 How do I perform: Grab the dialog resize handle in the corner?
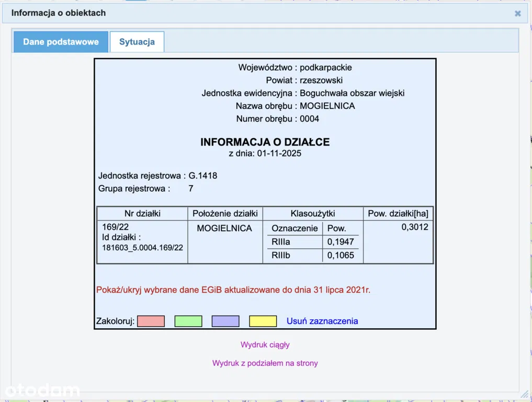pos(524,394)
